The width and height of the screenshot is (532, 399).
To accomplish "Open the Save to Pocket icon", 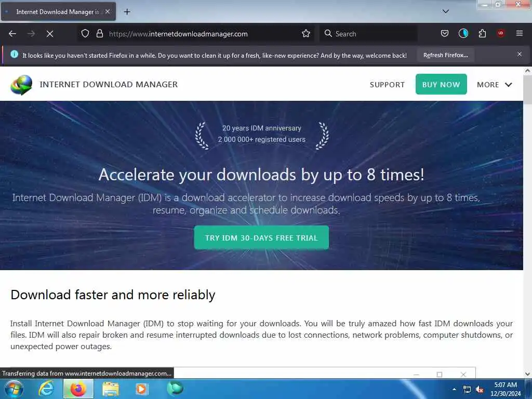I will point(445,34).
